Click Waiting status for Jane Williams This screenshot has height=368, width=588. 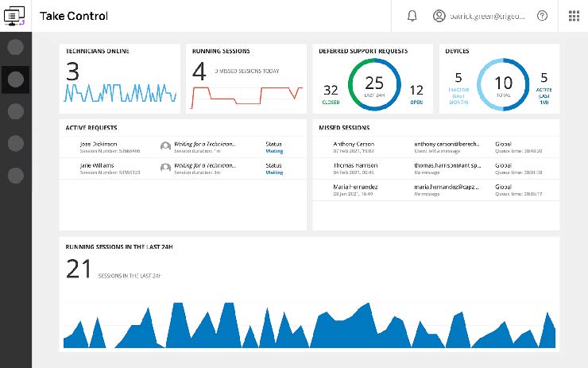[273, 172]
